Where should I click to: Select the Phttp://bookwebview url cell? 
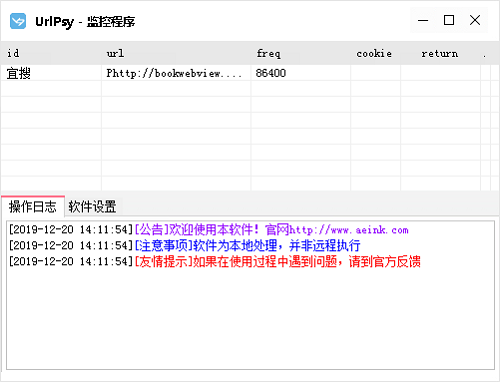[x=176, y=73]
